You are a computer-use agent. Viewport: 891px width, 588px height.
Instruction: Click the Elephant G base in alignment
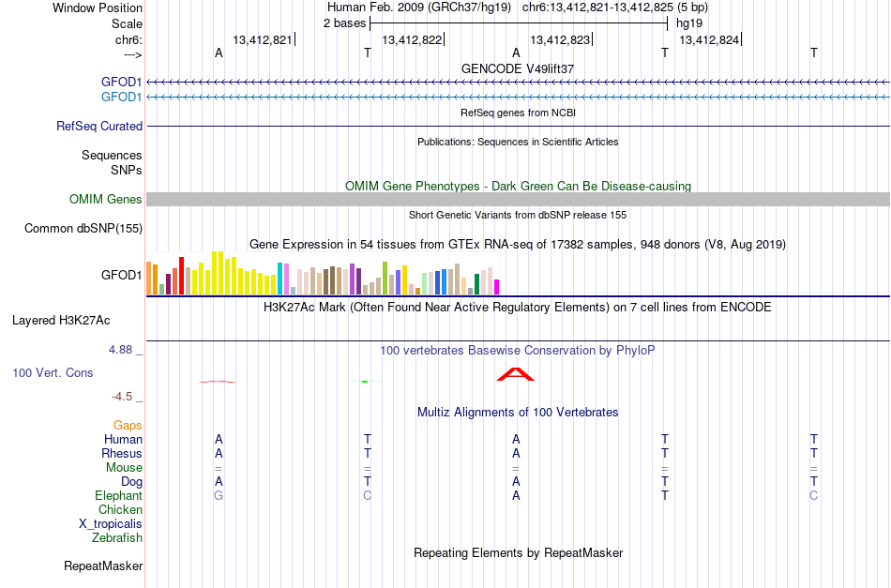(x=219, y=495)
